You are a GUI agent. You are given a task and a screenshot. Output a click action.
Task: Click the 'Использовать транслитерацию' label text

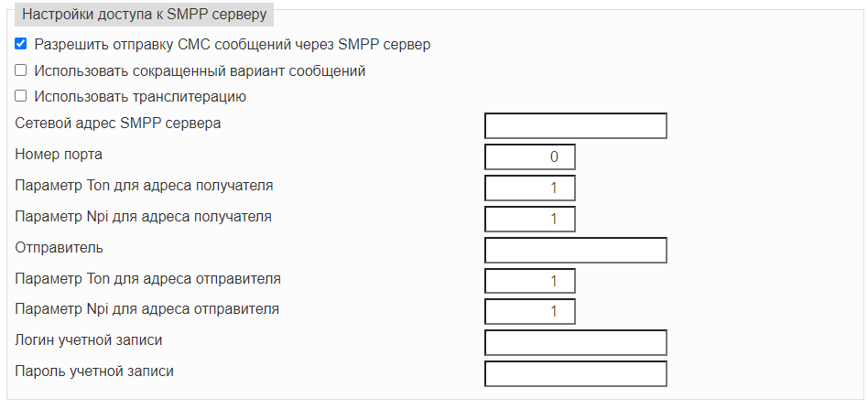coord(140,97)
